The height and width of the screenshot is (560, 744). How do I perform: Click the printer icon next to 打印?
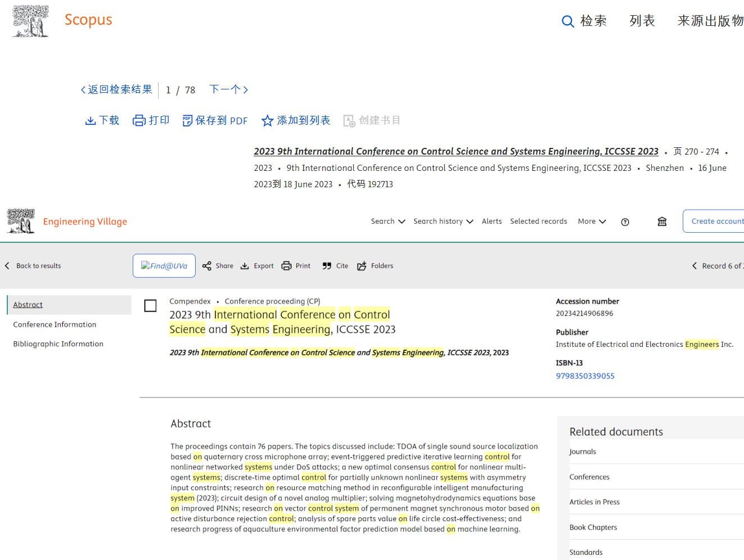(139, 120)
